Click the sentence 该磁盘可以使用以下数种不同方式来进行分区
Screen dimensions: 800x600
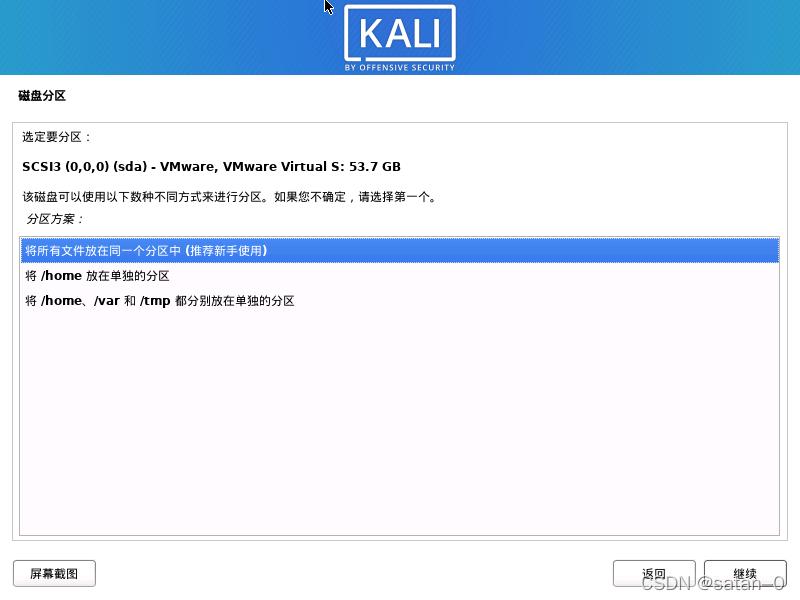(x=146, y=197)
